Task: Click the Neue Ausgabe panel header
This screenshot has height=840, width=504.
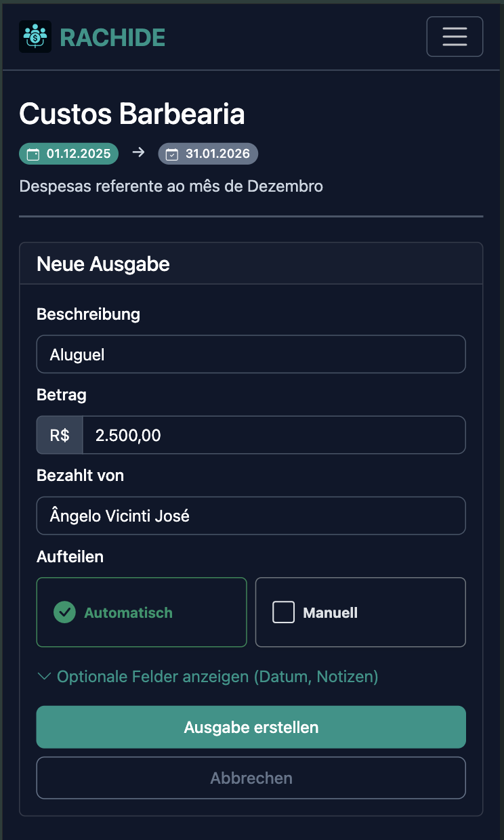Action: click(x=103, y=264)
